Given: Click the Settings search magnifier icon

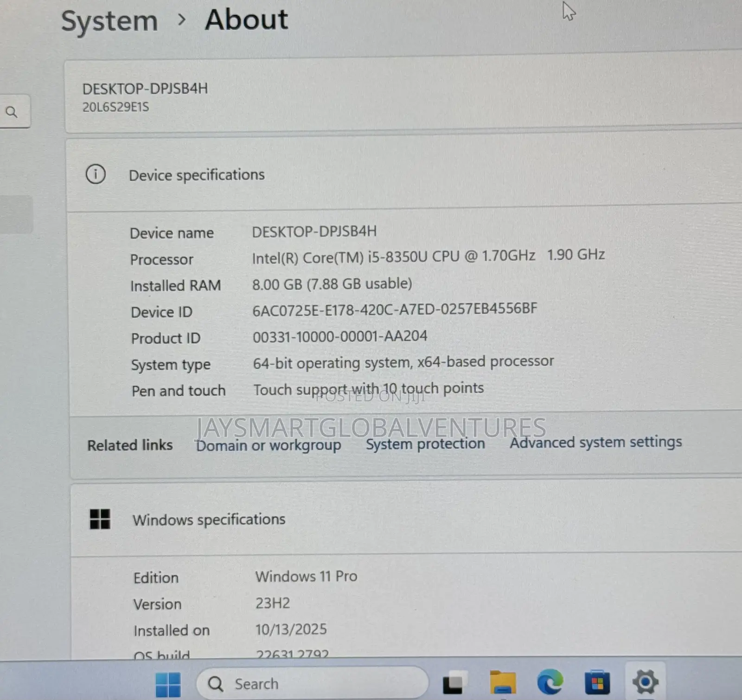Looking at the screenshot, I should [x=12, y=112].
